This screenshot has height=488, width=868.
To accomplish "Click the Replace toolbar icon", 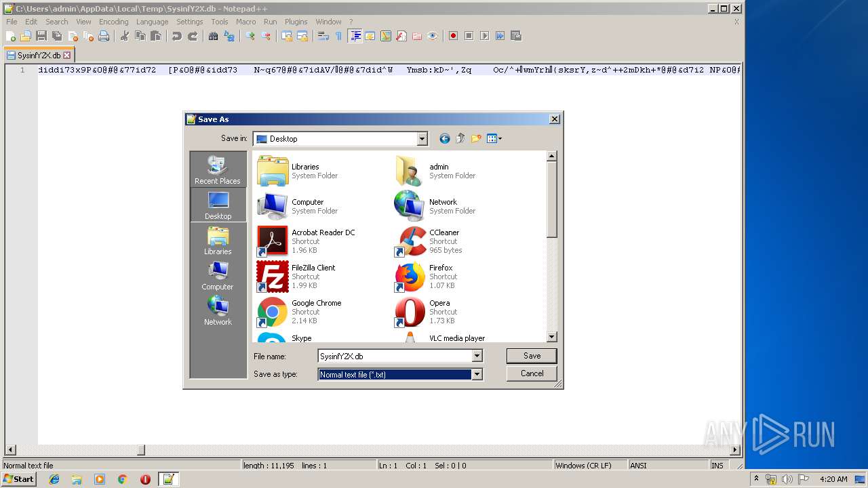I will 229,36.
